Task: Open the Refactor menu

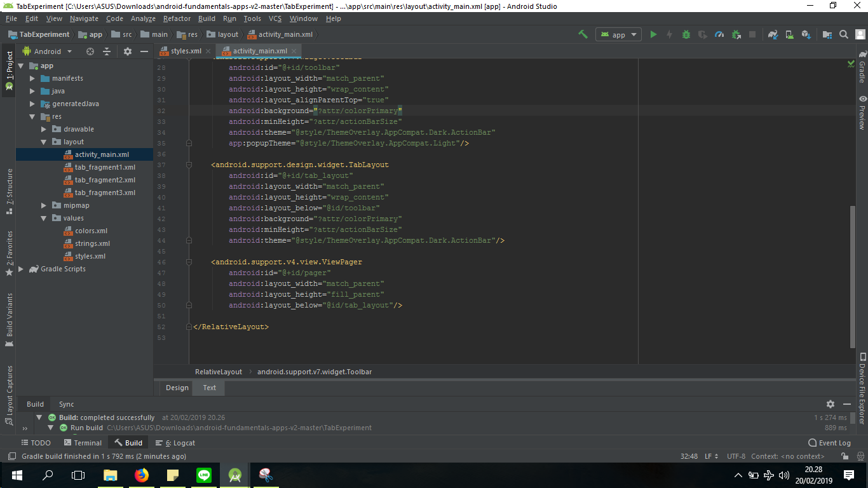Action: click(177, 18)
